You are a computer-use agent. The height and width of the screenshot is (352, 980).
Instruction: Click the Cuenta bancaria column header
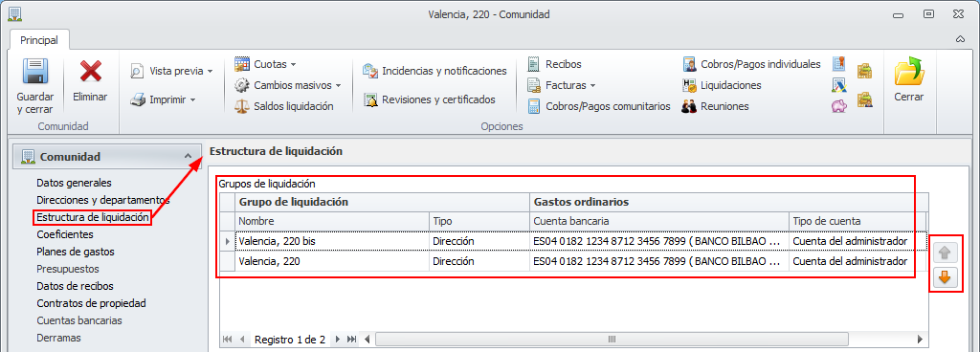pos(658,222)
